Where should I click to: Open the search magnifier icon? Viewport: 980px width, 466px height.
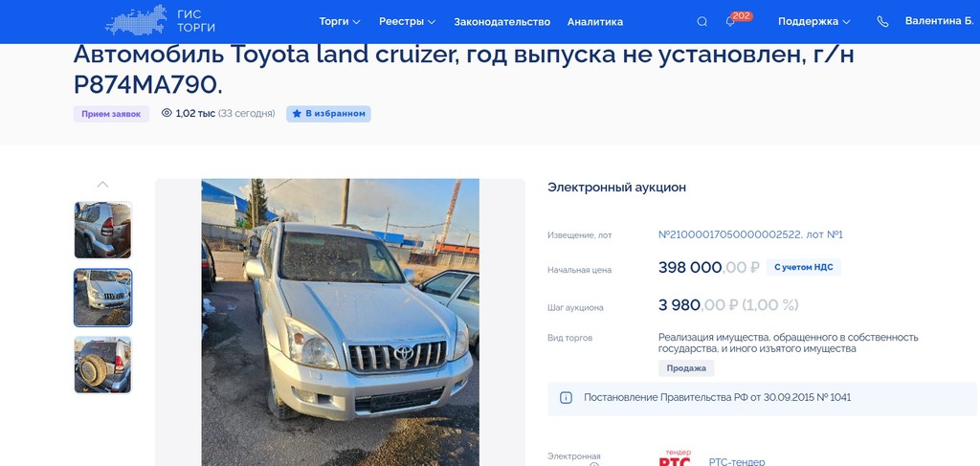coord(702,21)
